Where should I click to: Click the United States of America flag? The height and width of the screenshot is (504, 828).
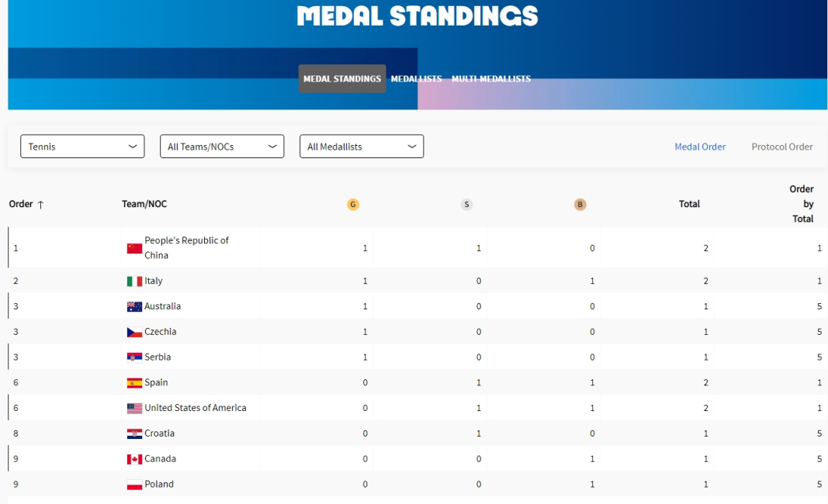coord(134,409)
